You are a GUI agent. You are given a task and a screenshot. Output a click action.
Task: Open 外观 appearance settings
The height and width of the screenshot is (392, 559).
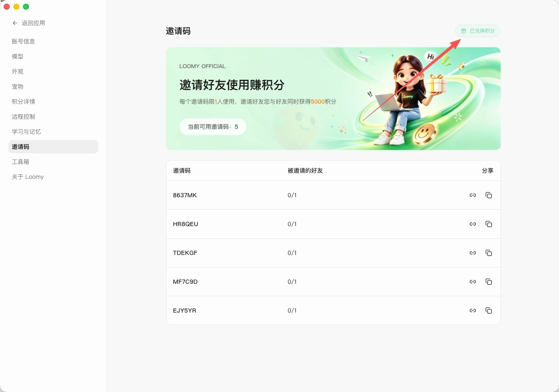(x=53, y=71)
